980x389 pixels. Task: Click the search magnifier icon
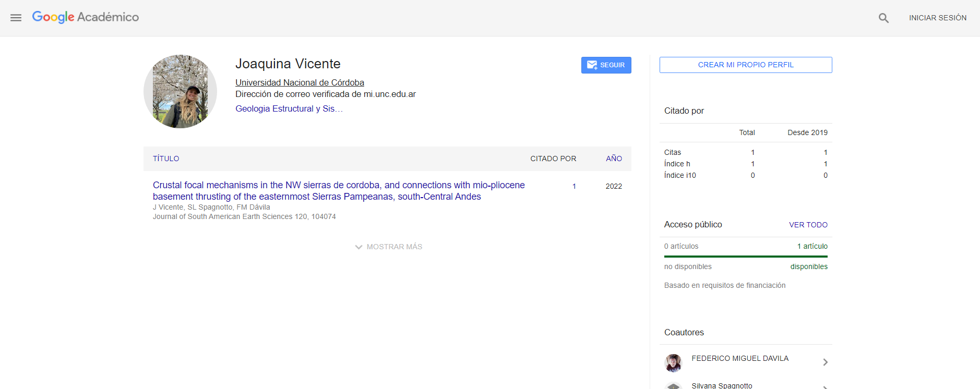[883, 18]
